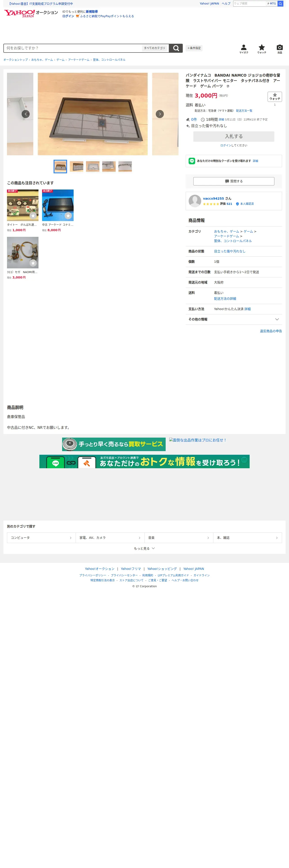Click the 買取サービス banner
This screenshot has height=868, width=289.
[114, 444]
